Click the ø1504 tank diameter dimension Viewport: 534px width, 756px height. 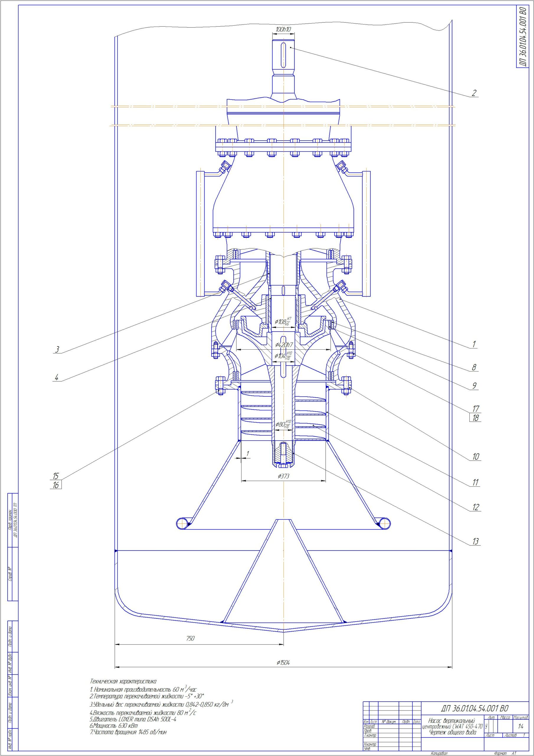click(283, 663)
